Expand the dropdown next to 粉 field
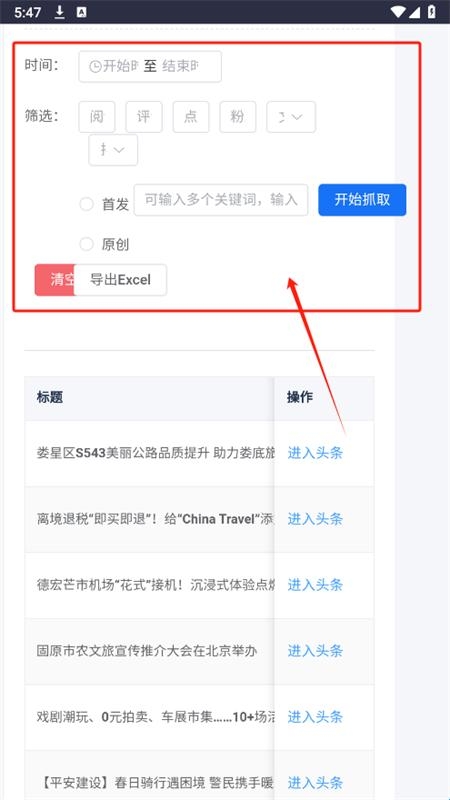The height and width of the screenshot is (800, 450). pyautogui.click(x=291, y=117)
